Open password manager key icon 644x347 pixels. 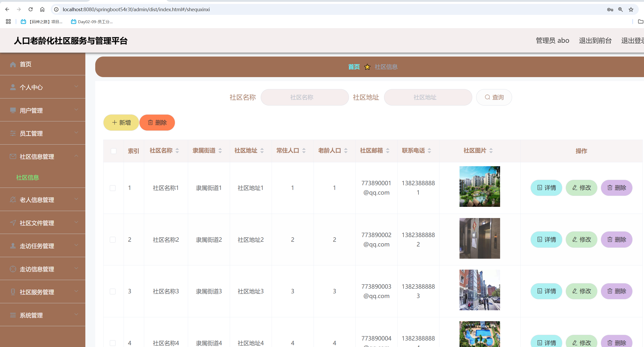(610, 10)
